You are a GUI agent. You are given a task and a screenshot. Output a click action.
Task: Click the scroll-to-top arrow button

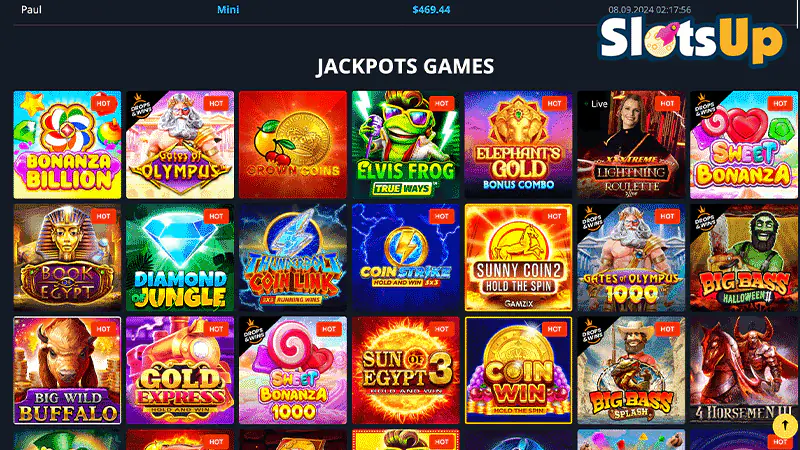click(785, 425)
